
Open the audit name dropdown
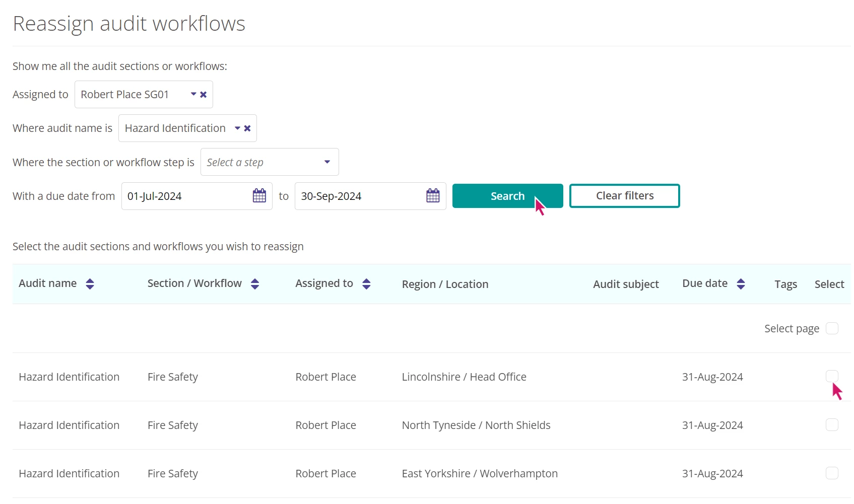point(237,128)
